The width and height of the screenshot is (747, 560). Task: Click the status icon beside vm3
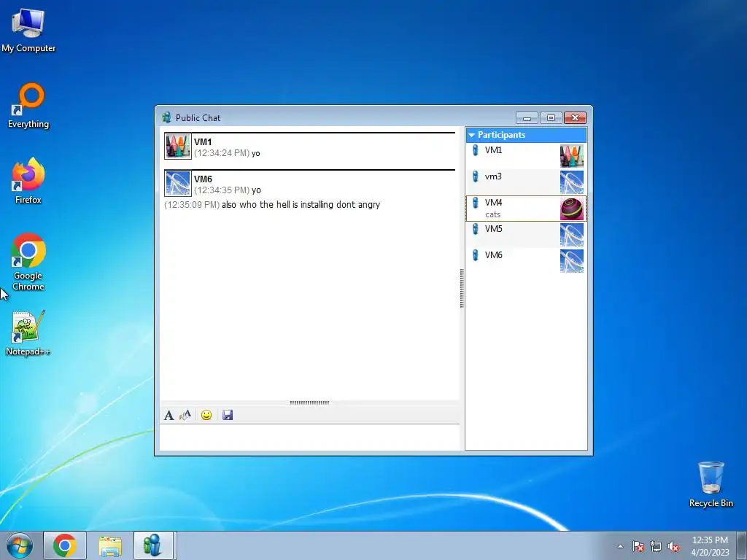475,176
